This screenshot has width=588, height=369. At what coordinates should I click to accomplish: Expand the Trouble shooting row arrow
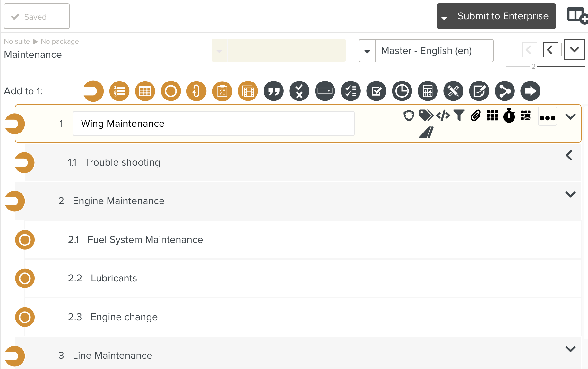(x=569, y=155)
